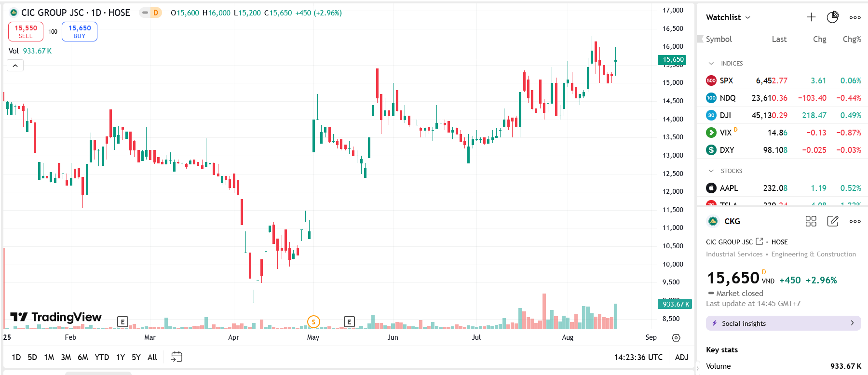Open the CIC GROUP JSC external link
Image resolution: width=868 pixels, height=375 pixels.
pos(759,241)
